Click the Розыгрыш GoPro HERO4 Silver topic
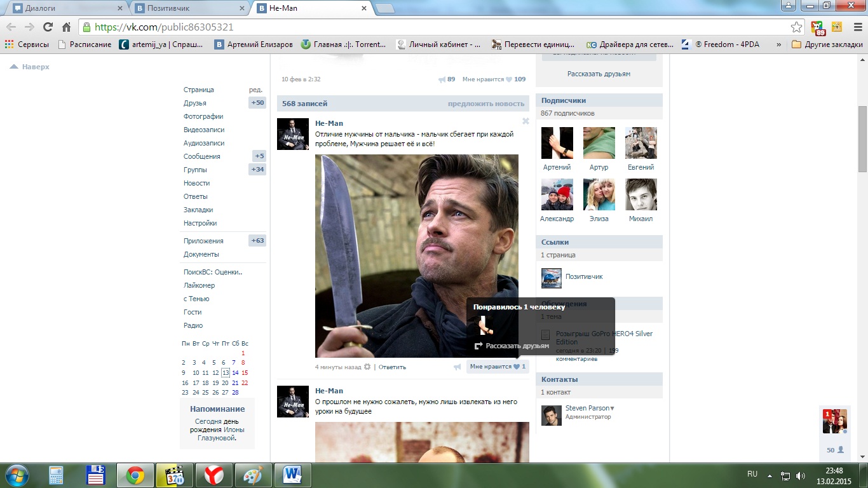Viewport: 868px width, 488px height. (x=604, y=337)
